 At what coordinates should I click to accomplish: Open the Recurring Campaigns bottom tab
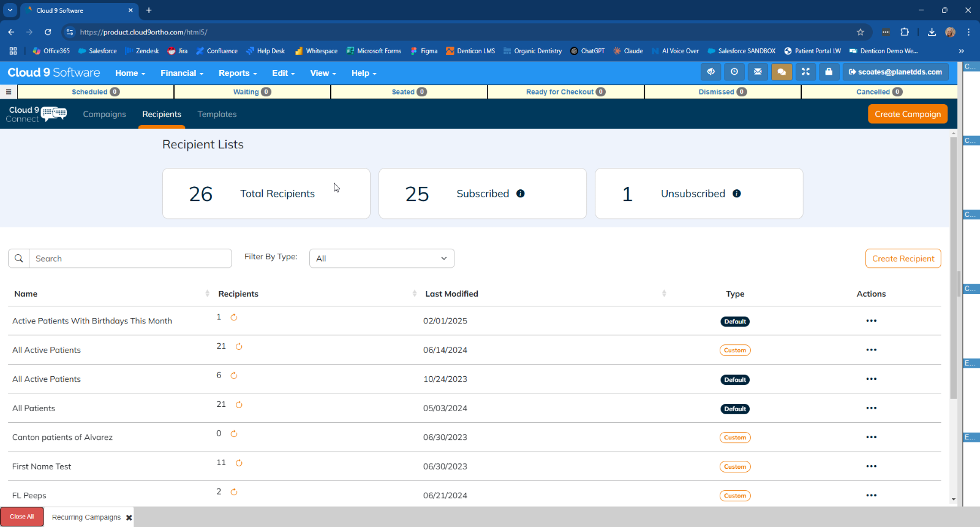pos(86,517)
